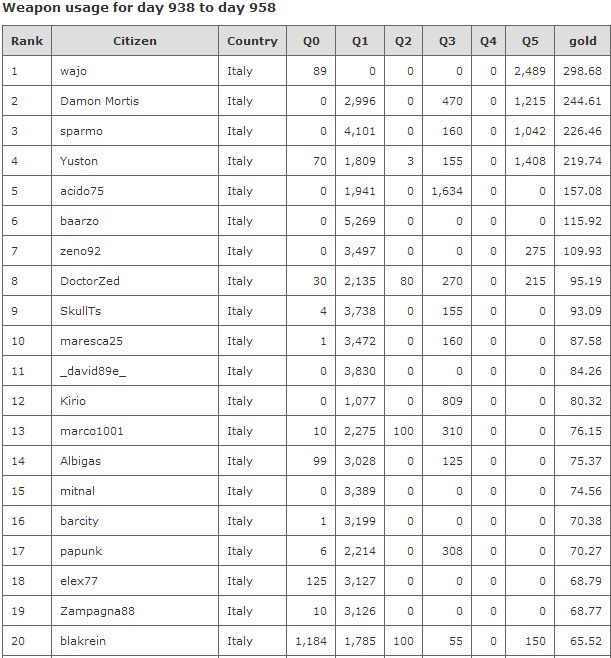This screenshot has width=611, height=658.
Task: Click the 298.68 gold value for wajo
Action: click(582, 71)
